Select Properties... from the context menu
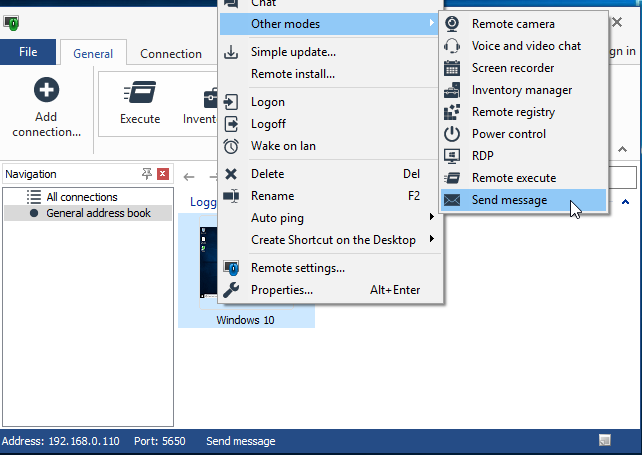The image size is (642, 455). [282, 290]
